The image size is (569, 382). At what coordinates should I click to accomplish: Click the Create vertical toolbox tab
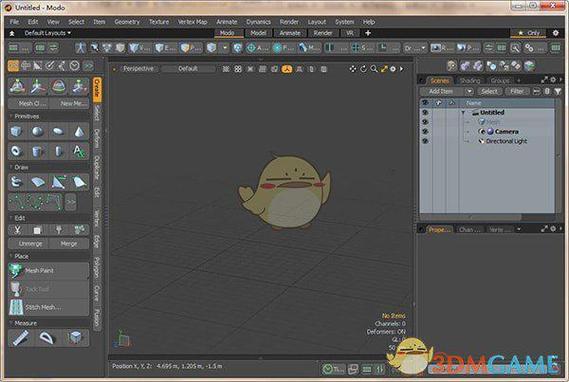click(97, 90)
